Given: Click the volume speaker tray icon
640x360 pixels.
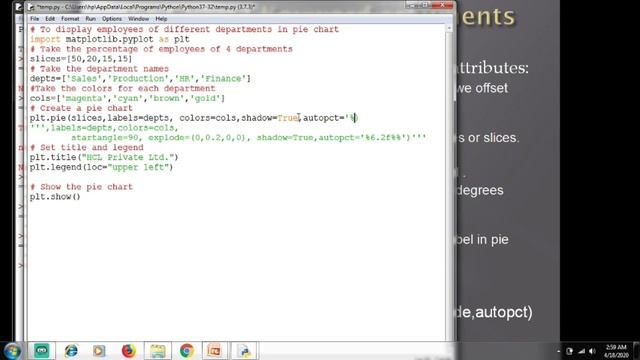Looking at the screenshot, I should (592, 351).
